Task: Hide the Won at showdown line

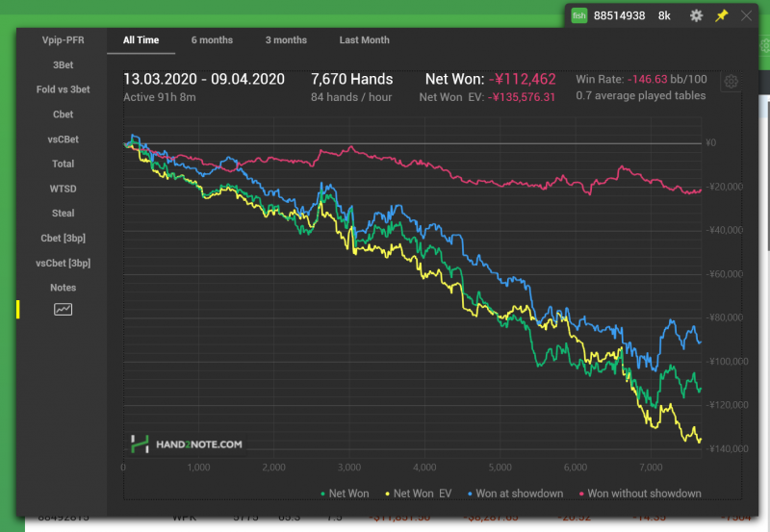Action: pyautogui.click(x=517, y=494)
